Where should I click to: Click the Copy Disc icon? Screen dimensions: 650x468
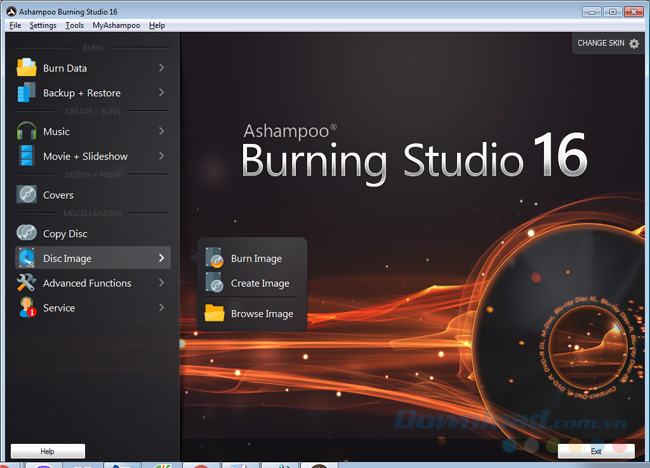pyautogui.click(x=26, y=233)
